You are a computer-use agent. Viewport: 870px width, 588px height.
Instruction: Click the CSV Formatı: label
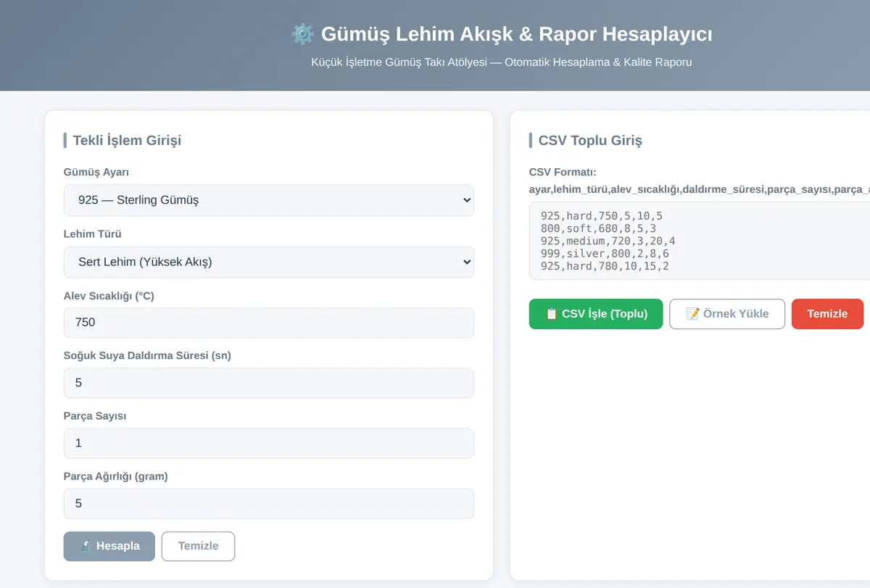pyautogui.click(x=563, y=172)
